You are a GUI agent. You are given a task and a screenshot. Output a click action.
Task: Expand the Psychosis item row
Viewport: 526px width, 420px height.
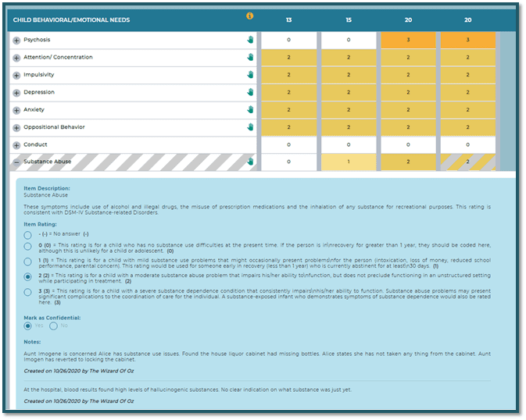16,40
